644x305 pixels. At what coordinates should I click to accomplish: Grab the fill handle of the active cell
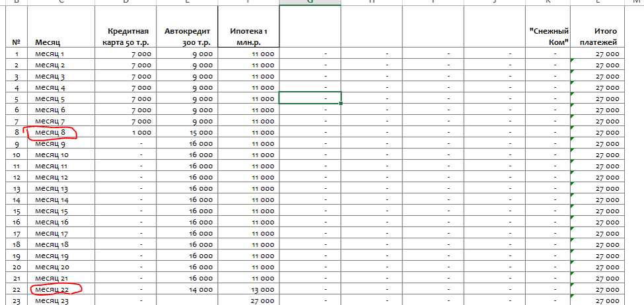point(341,104)
